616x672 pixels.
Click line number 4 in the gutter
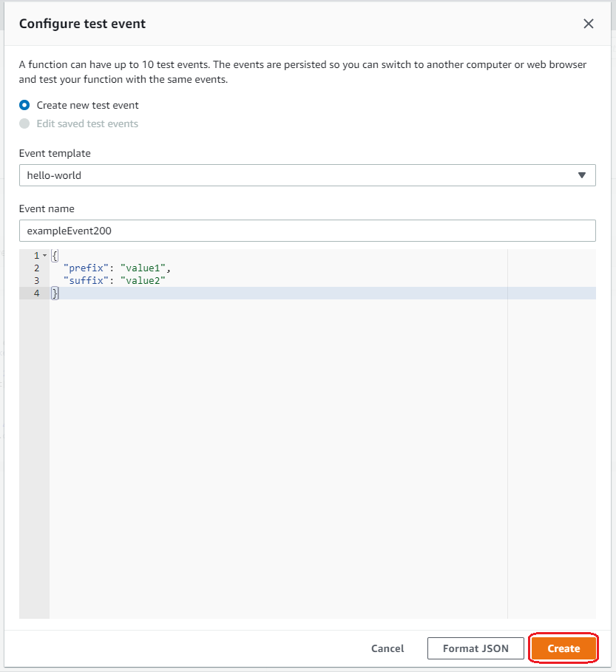point(37,293)
